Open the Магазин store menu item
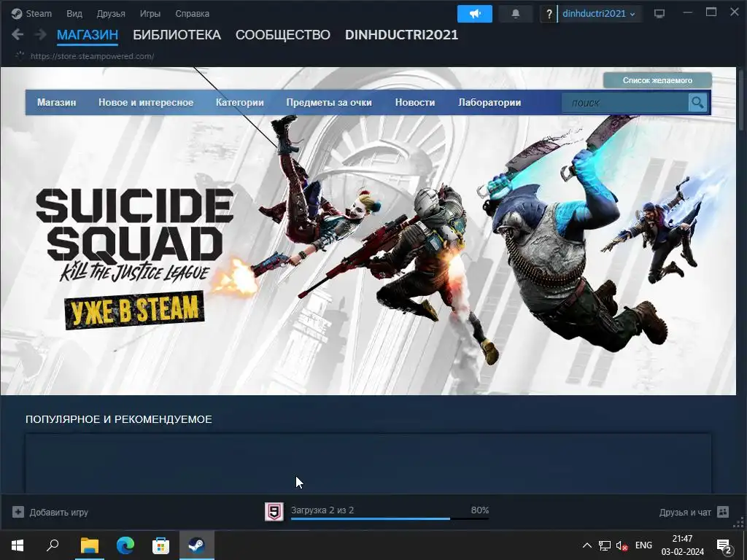The image size is (747, 560). 56,102
